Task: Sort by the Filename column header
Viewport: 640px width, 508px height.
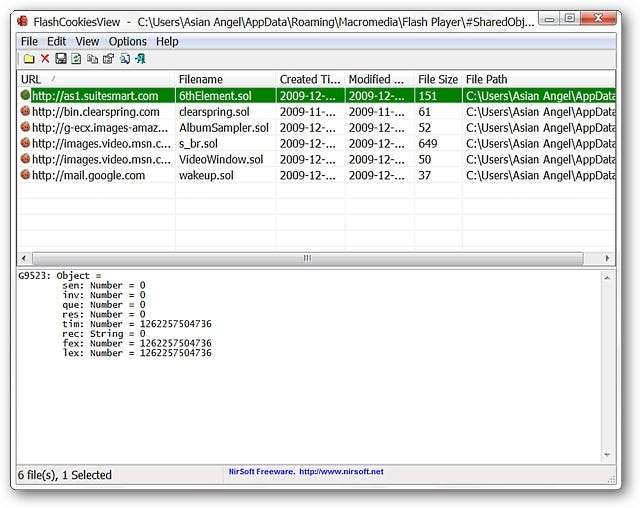Action: coord(223,79)
